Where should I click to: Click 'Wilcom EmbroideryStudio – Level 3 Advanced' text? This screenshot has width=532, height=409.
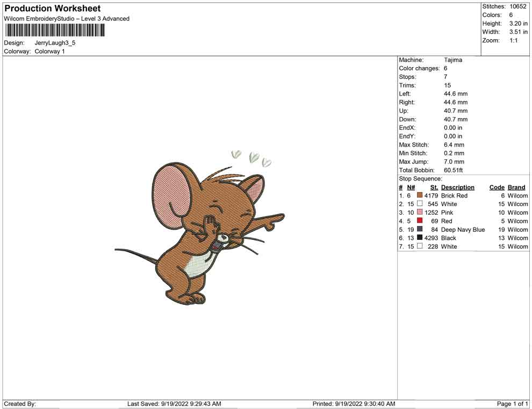[x=67, y=19]
